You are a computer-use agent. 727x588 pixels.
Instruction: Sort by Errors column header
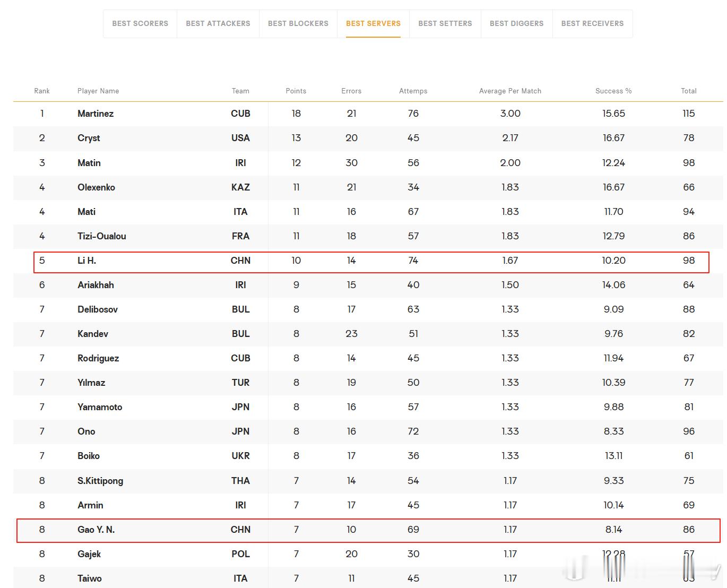tap(351, 91)
